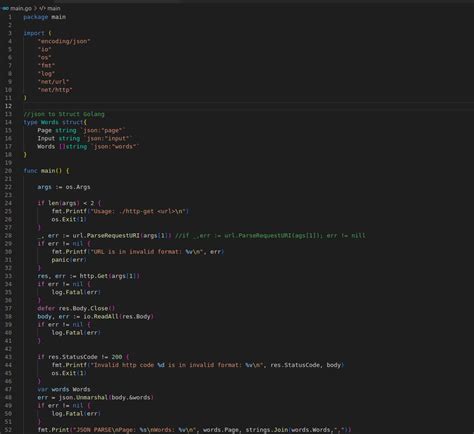Click line number 20 beside func main
This screenshot has height=434, width=474.
(x=8, y=171)
